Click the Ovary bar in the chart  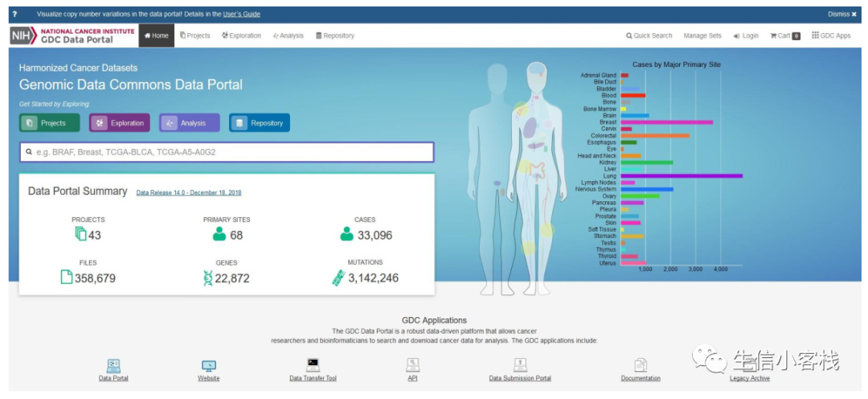tap(641, 195)
